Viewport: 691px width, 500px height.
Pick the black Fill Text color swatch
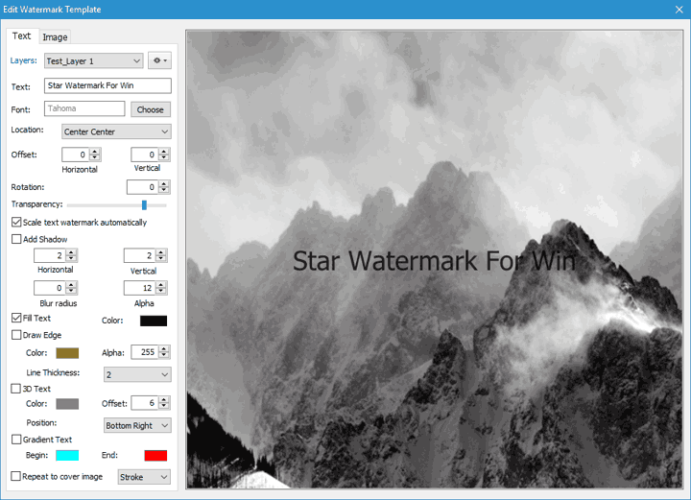tap(153, 320)
